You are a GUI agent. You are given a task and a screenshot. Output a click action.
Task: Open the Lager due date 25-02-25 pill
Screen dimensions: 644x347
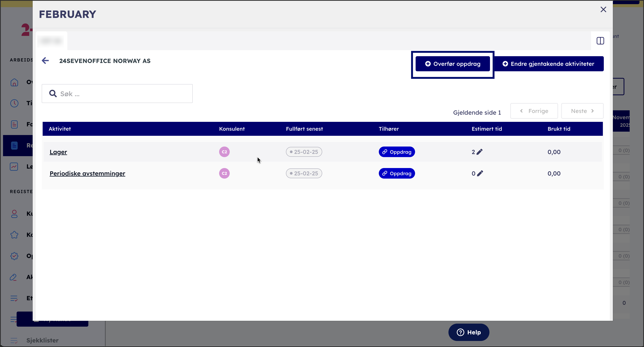[304, 152]
